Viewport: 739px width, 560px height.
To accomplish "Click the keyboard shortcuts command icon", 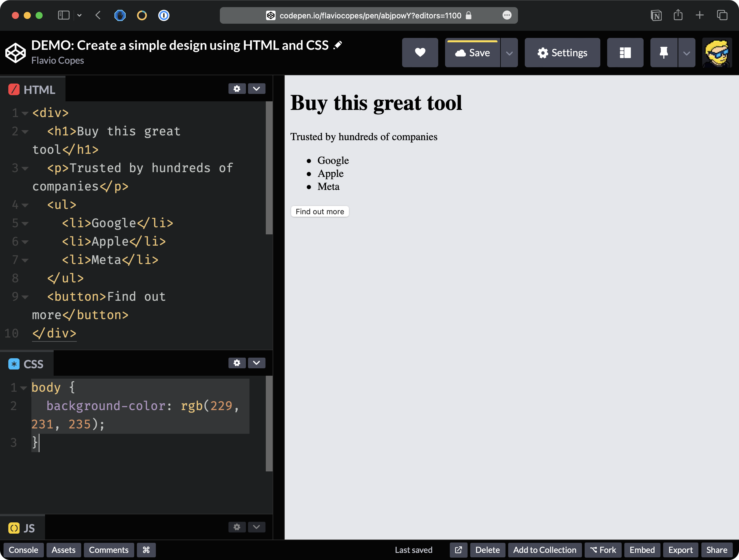I will coord(146,550).
